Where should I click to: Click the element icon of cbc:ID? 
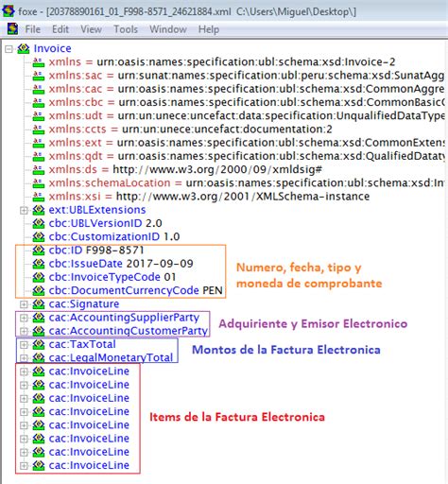coord(39,251)
